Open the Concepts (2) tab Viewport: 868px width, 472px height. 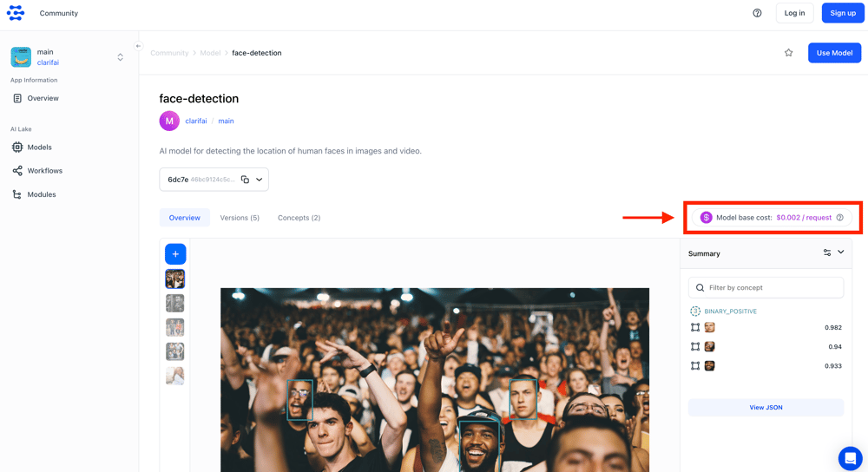pyautogui.click(x=299, y=218)
